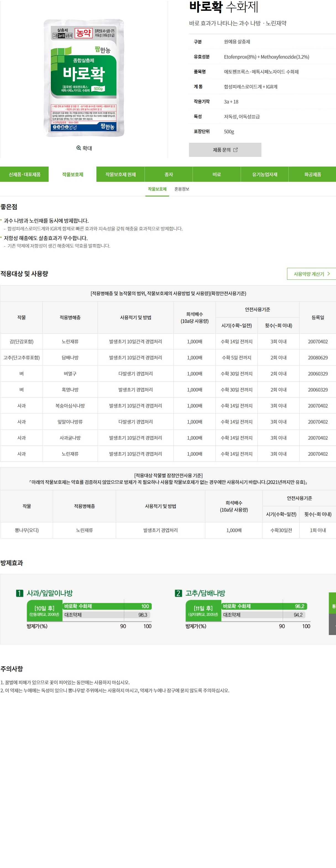Click the Etofenprox(8%) + Methoxyfenozide(3.2%) text
This screenshot has width=336, height=868.
pos(267,57)
